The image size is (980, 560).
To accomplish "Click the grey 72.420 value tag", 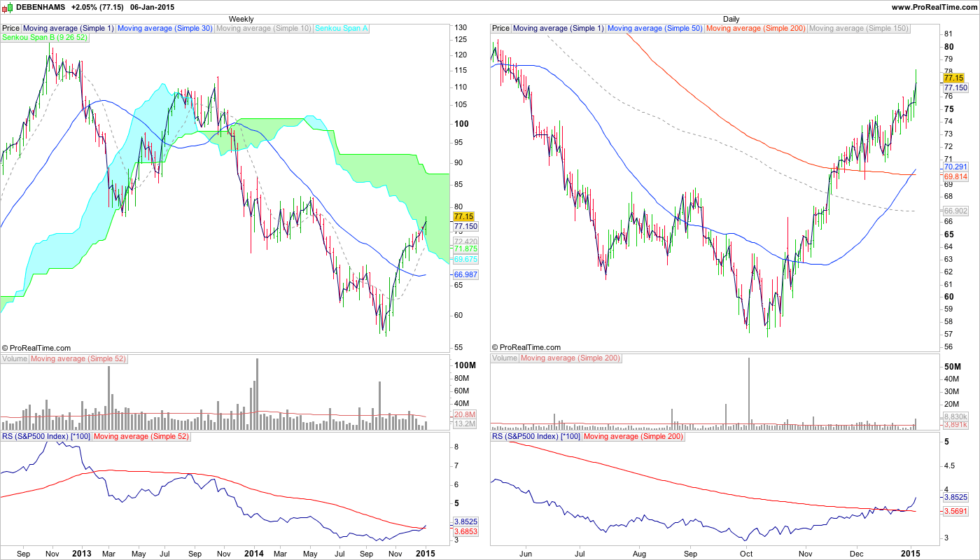I will coord(465,241).
